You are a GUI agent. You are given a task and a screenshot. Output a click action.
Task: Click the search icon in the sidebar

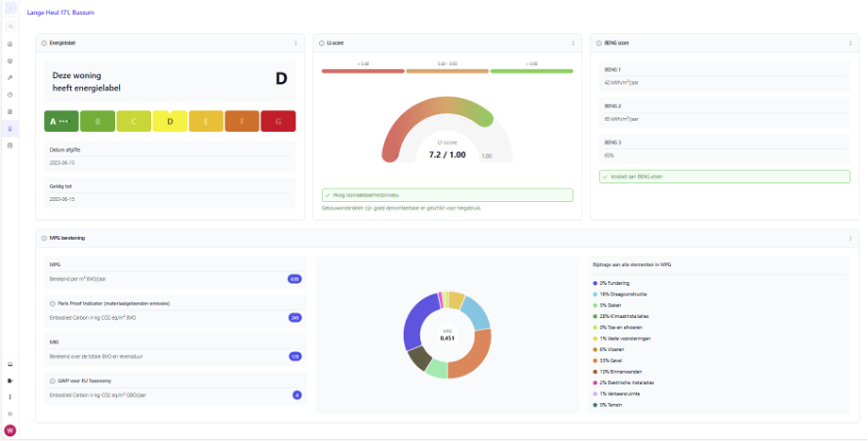pos(11,26)
